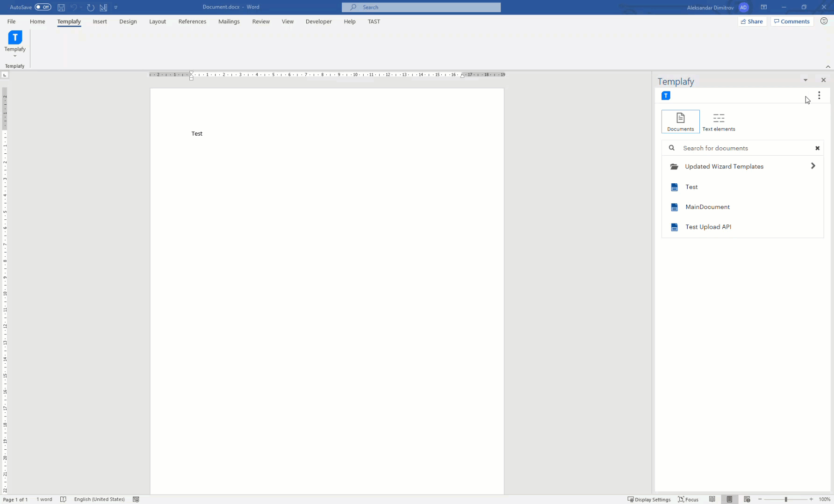834x504 pixels.
Task: Click the 1 word count status
Action: 44,499
